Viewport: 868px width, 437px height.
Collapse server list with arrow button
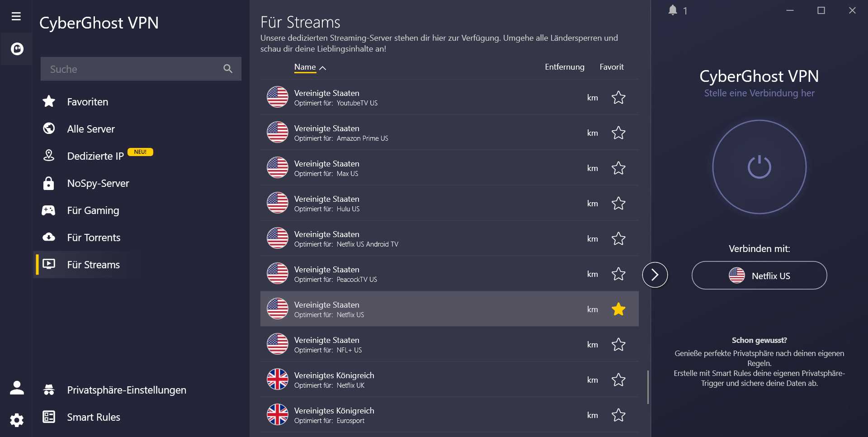655,275
